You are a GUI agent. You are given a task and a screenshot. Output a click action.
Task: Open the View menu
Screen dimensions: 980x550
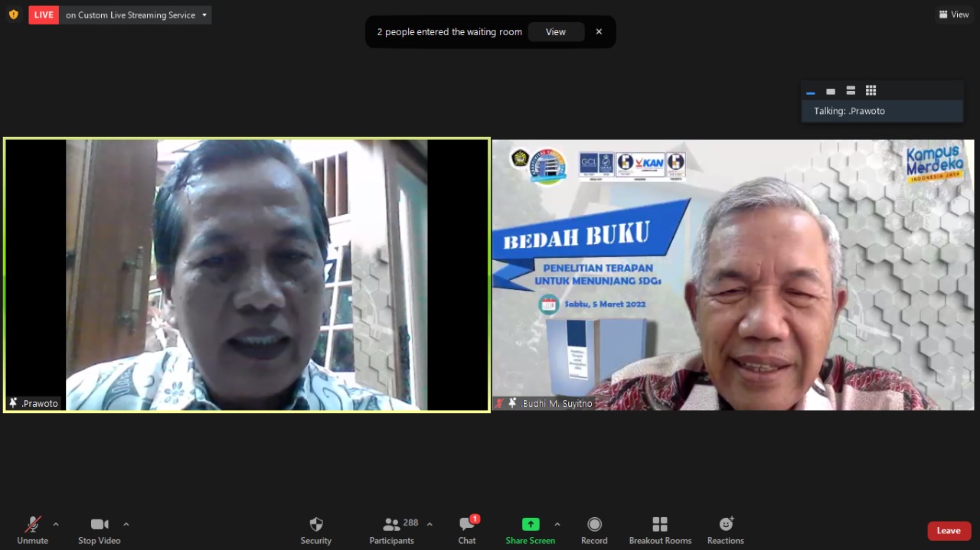coord(953,14)
